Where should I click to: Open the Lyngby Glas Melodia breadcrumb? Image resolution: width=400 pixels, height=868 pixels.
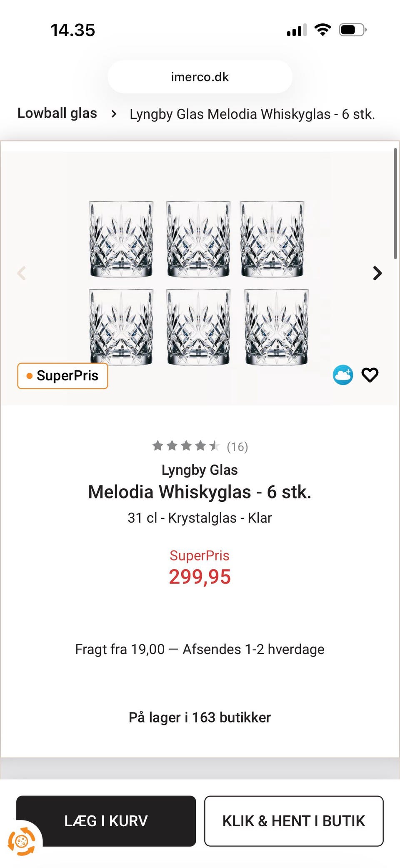(x=252, y=114)
